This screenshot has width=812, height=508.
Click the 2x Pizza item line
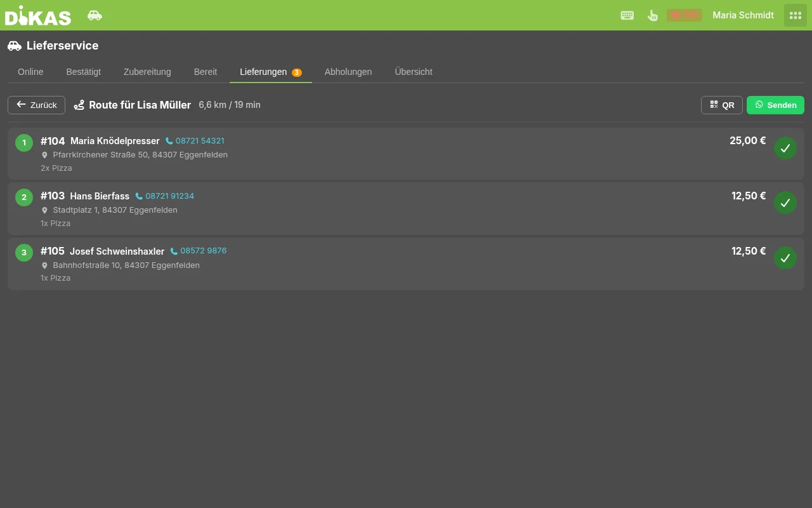(x=56, y=168)
